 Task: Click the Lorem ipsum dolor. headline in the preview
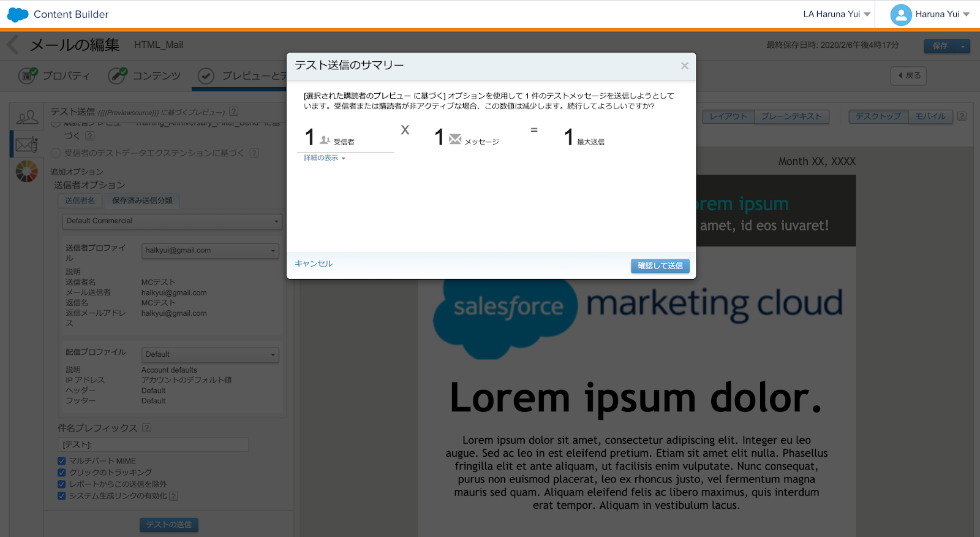click(636, 398)
